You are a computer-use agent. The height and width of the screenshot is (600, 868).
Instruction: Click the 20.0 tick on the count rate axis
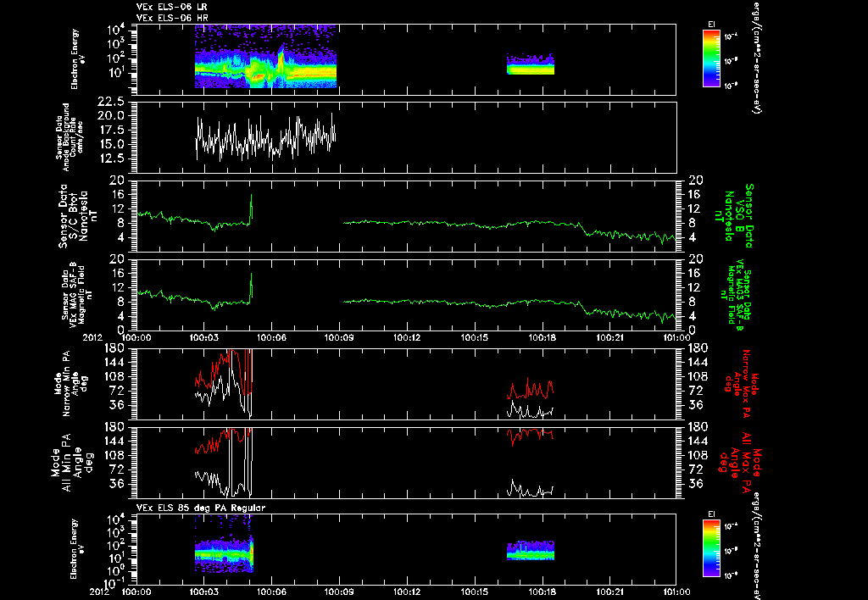[x=110, y=115]
